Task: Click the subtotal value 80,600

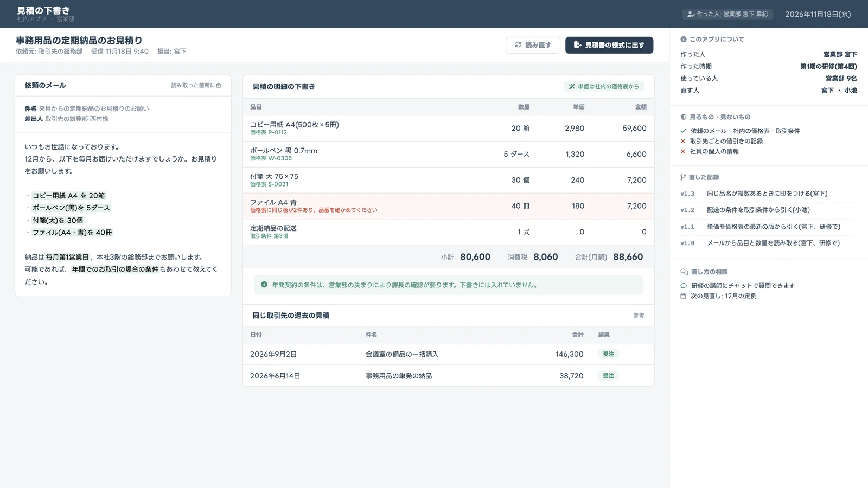Action: (x=475, y=257)
